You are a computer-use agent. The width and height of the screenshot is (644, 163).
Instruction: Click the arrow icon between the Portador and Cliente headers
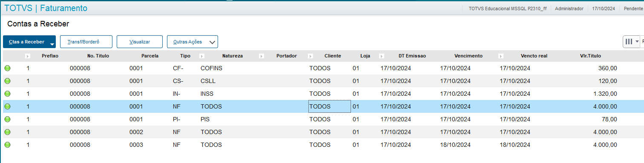pyautogui.click(x=310, y=56)
